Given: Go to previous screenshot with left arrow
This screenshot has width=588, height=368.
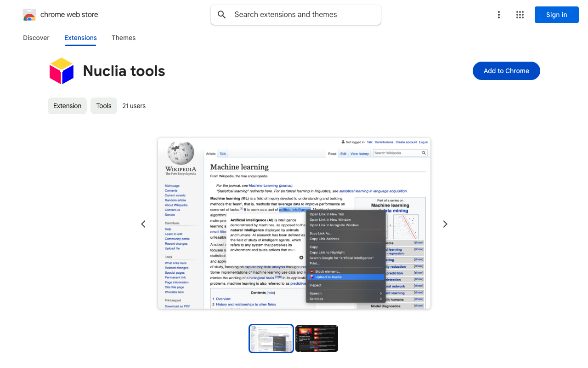Looking at the screenshot, I should coord(143,224).
